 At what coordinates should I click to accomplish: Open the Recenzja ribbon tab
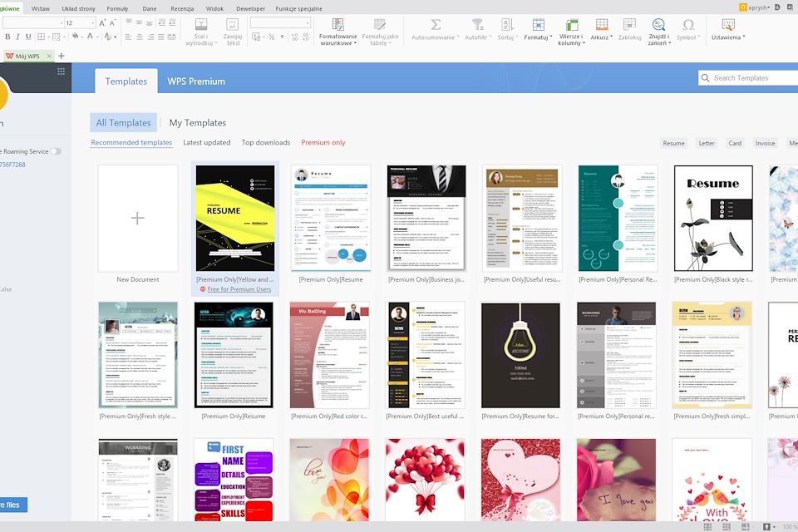click(x=182, y=8)
